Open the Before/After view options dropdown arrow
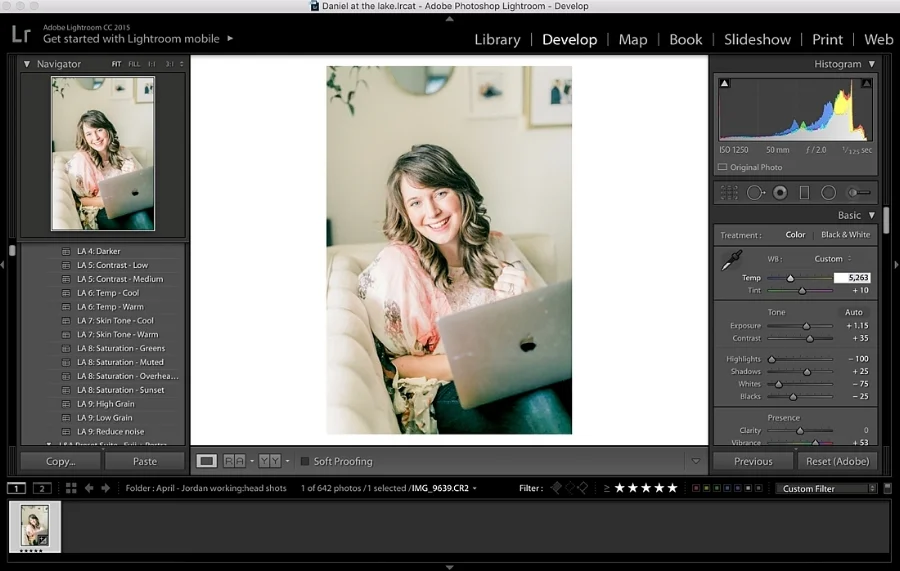The width and height of the screenshot is (900, 571). pos(287,461)
